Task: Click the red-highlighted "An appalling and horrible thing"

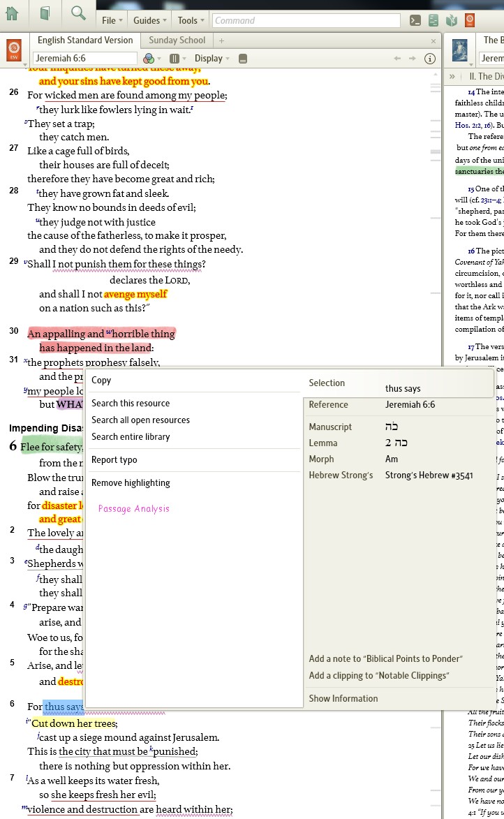Action: 101,333
